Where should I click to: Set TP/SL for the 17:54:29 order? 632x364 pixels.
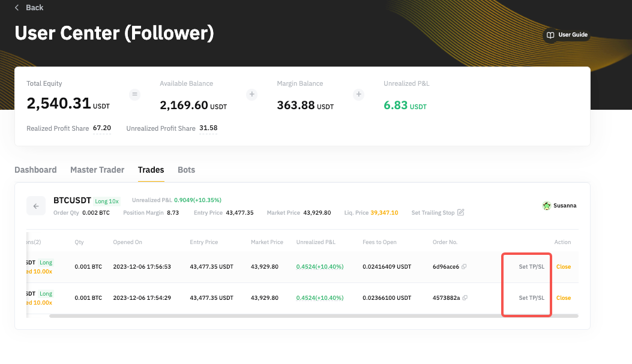tap(531, 298)
